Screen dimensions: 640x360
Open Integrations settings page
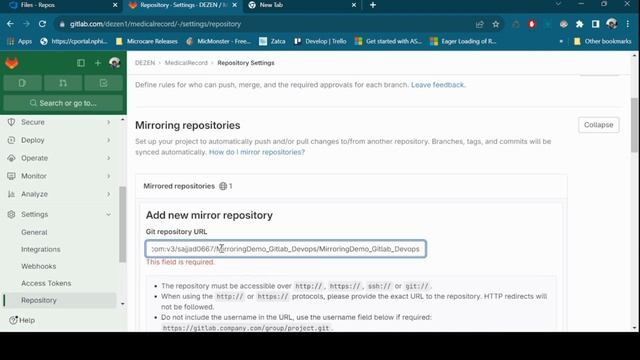click(x=40, y=249)
